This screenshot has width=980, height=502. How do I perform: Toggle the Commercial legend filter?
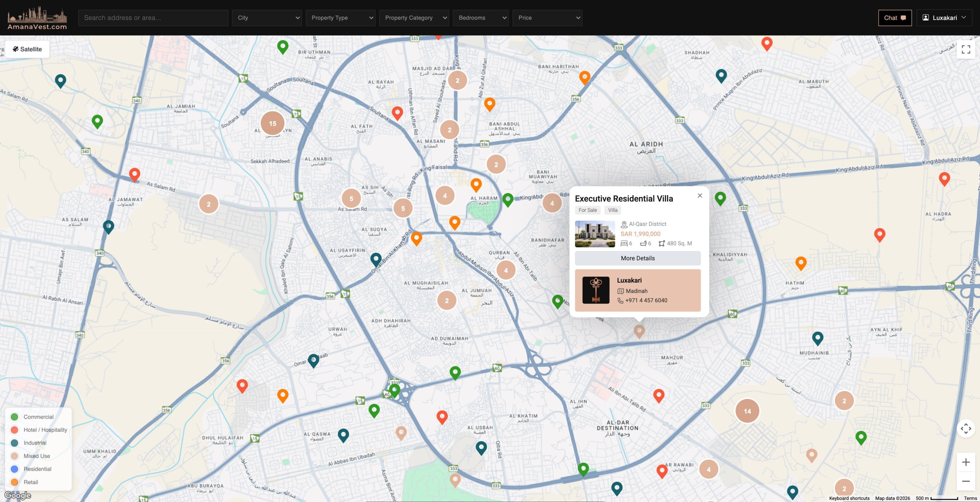38,417
